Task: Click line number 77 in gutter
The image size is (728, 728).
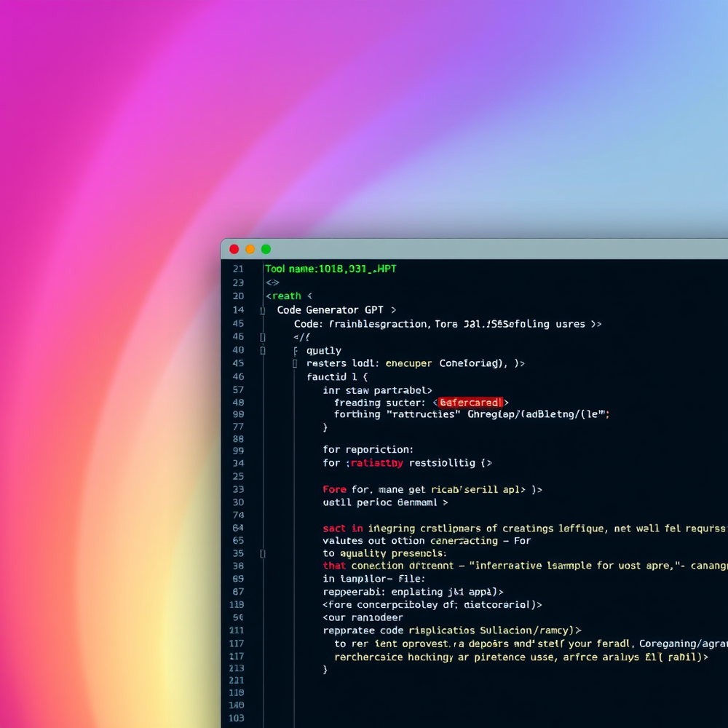Action: click(238, 427)
